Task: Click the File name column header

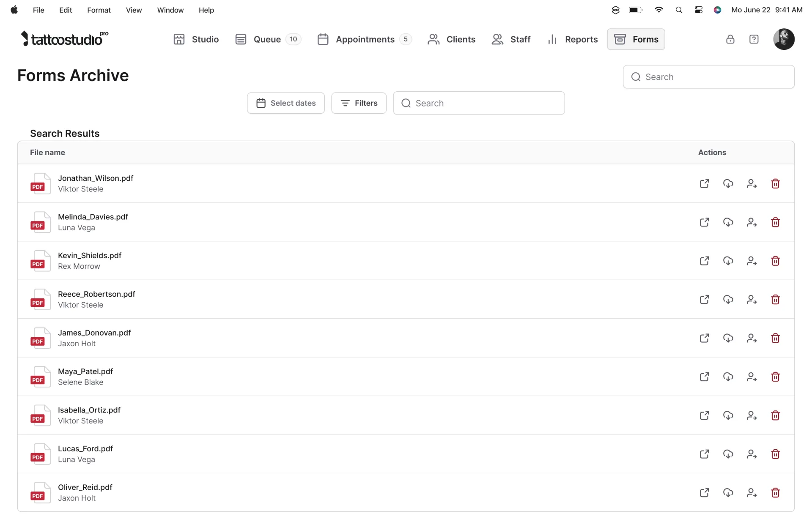Action: click(47, 153)
